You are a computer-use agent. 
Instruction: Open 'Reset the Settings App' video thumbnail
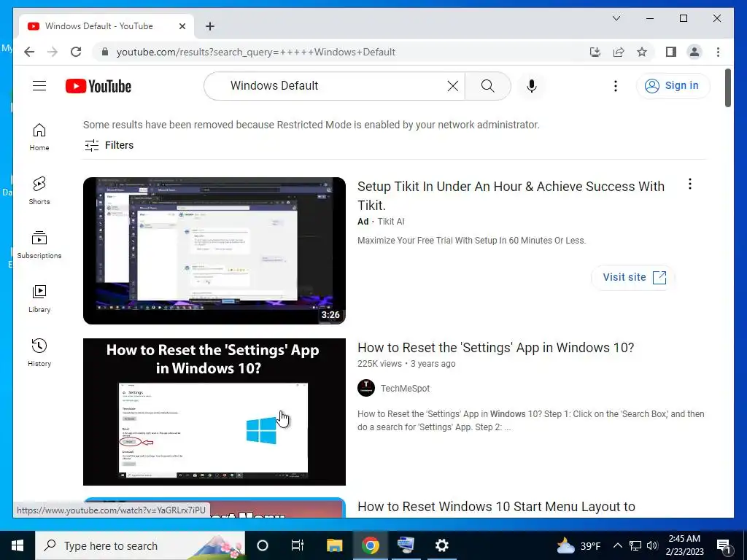(x=214, y=412)
